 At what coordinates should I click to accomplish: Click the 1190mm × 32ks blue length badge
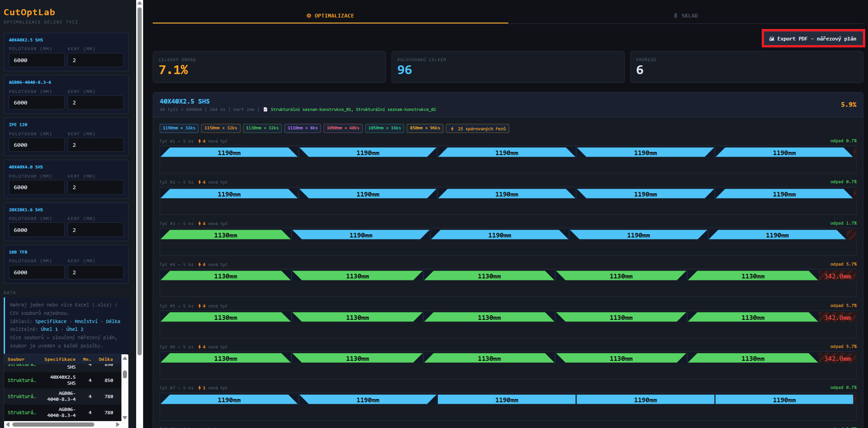179,128
